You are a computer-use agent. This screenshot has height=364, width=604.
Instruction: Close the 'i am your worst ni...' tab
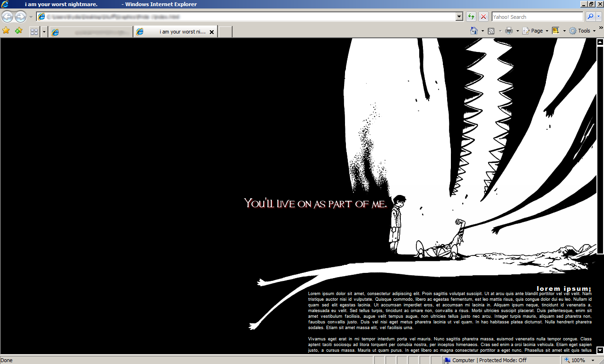tap(212, 32)
